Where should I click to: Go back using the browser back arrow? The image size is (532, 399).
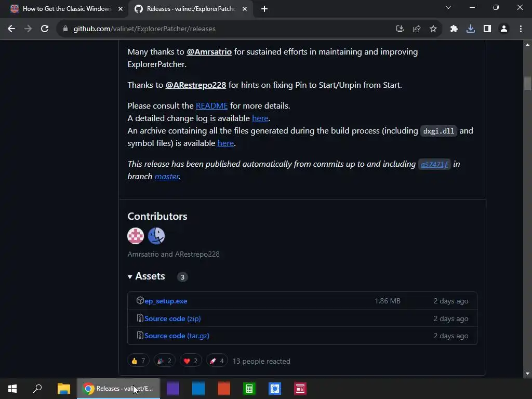11,29
